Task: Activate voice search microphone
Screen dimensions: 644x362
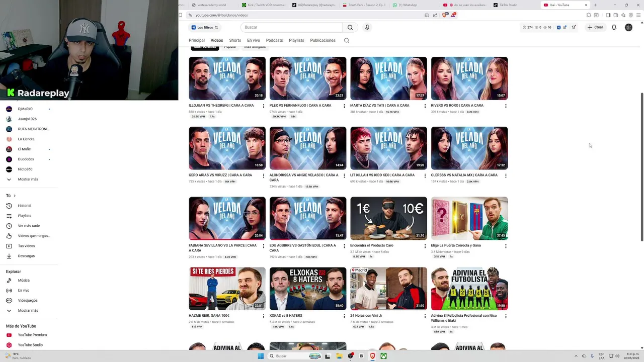Action: pyautogui.click(x=367, y=27)
